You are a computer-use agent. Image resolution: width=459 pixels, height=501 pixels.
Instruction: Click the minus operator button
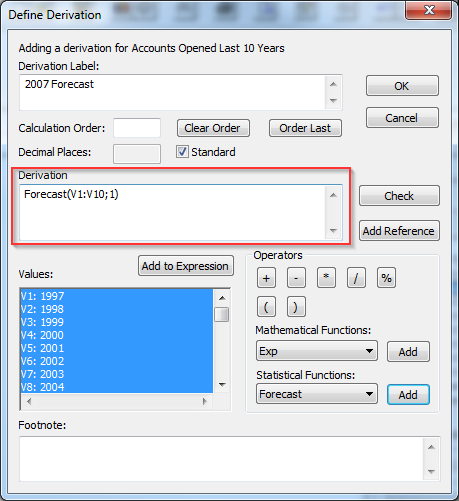tap(296, 278)
